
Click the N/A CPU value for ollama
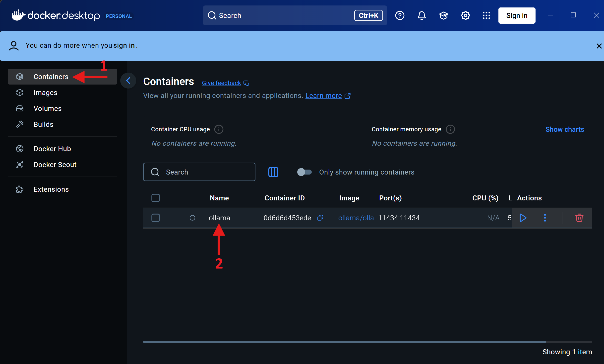click(493, 218)
